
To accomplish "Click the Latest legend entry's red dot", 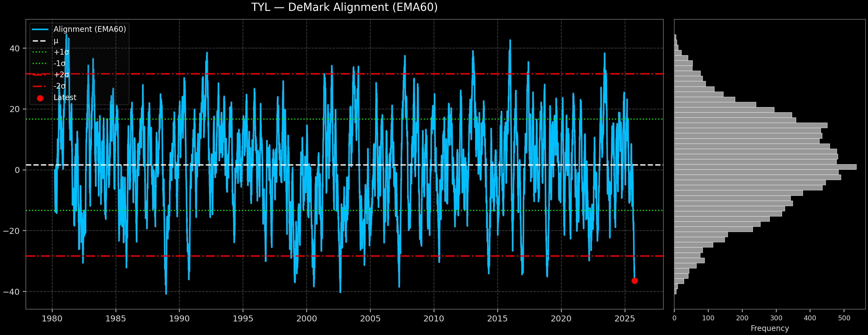I will point(40,98).
